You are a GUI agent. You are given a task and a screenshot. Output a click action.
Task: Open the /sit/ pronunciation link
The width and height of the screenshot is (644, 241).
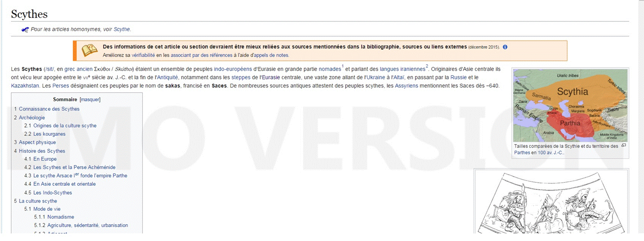point(49,69)
